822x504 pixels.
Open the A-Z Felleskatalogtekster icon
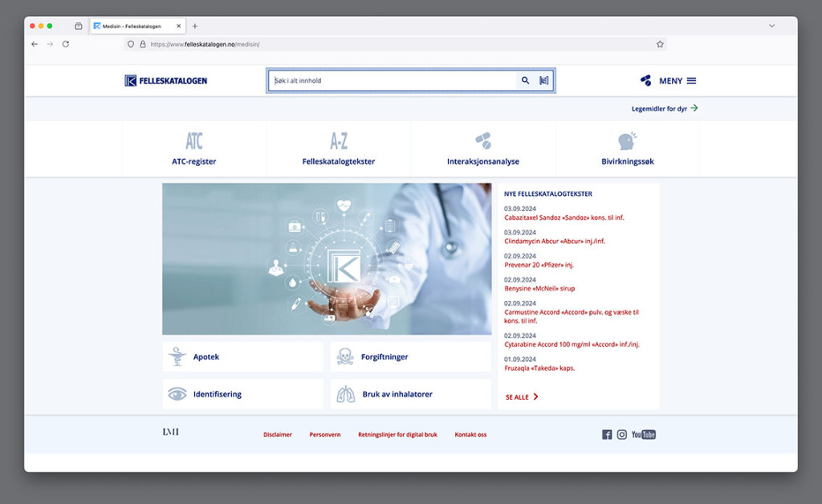(x=339, y=142)
